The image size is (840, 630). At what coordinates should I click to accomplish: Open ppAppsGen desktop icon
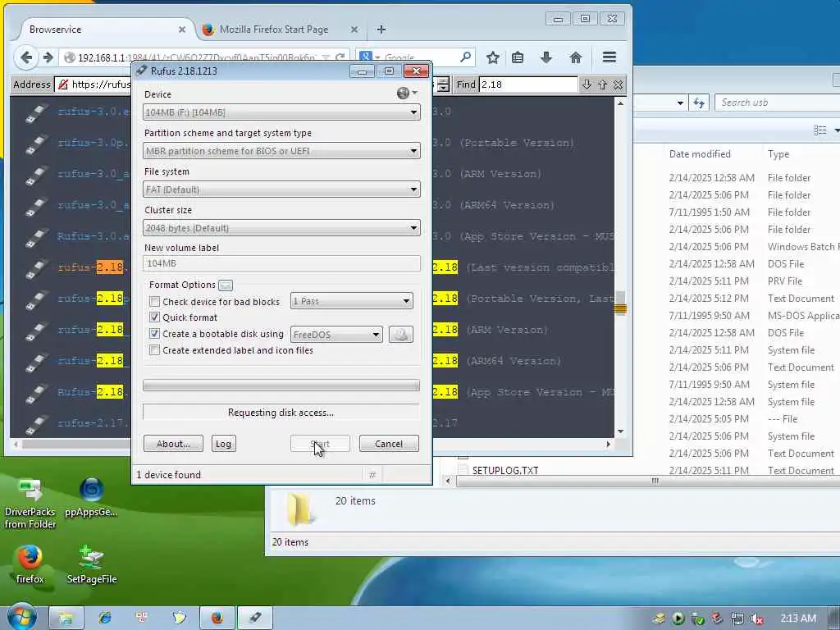91,497
